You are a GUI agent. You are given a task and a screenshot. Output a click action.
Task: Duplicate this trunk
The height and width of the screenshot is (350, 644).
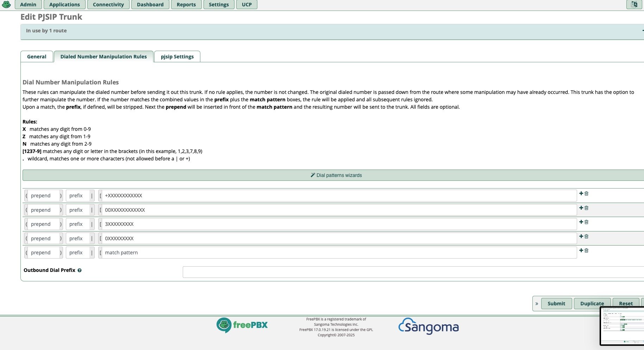point(592,304)
